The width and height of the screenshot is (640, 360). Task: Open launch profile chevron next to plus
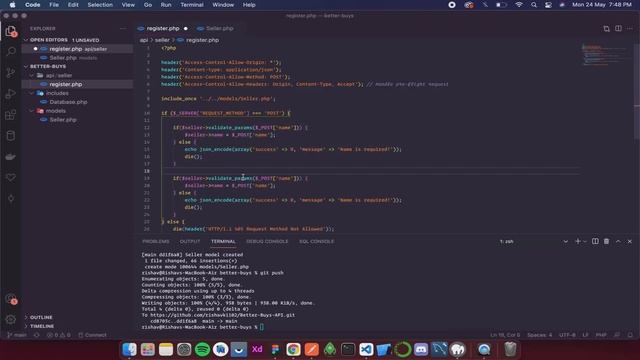click(x=585, y=241)
